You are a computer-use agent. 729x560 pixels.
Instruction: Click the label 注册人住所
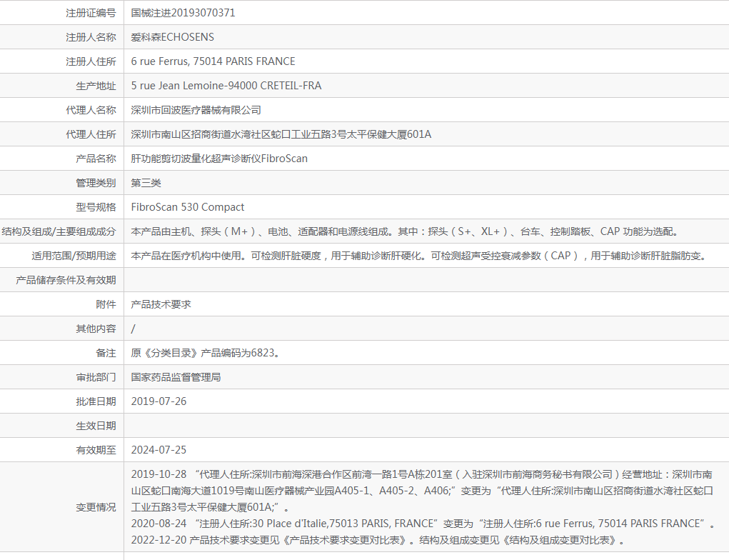91,61
